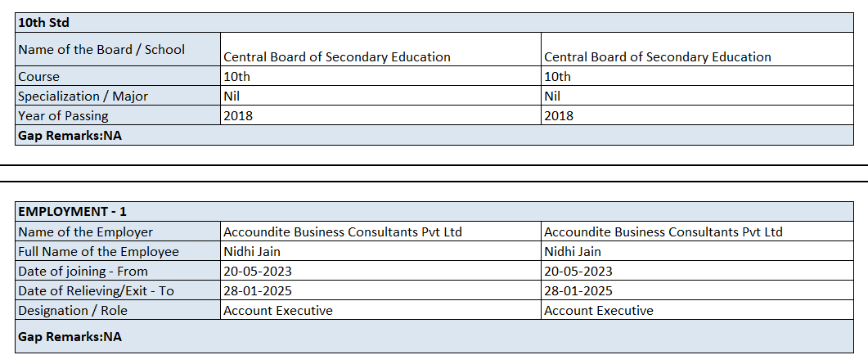Select Full Name of the Employee label
Screen dimensions: 868x364
point(98,252)
